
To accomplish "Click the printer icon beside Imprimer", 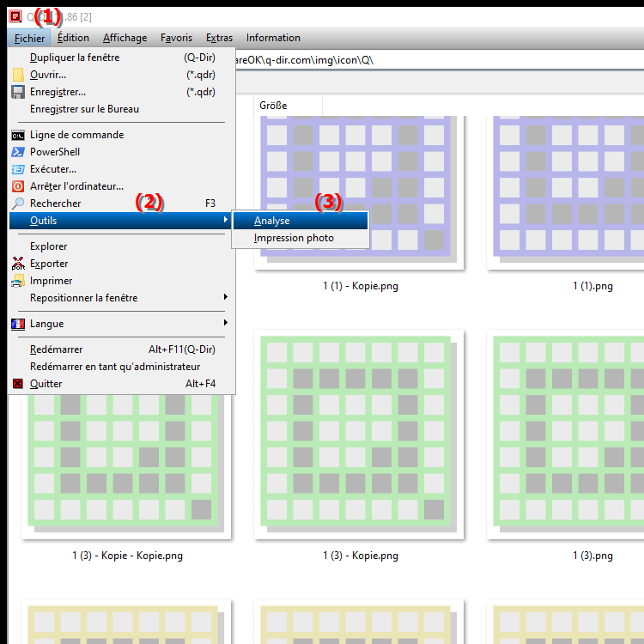I will click(x=18, y=281).
